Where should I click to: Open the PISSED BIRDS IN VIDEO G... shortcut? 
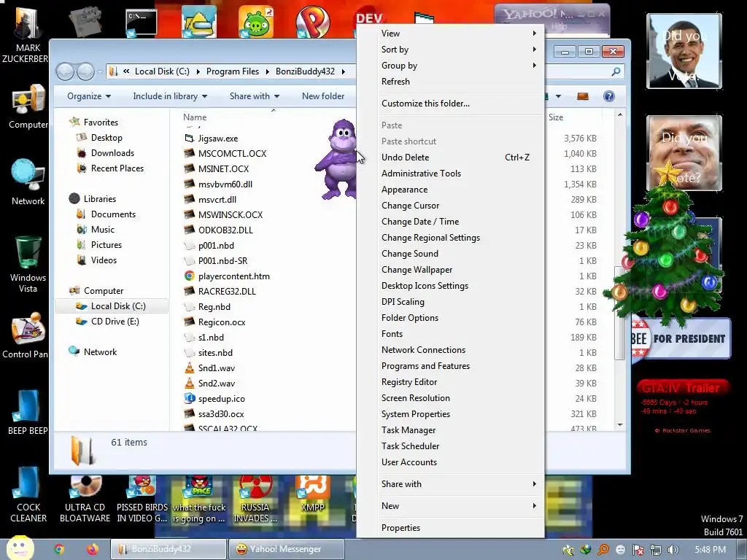(x=142, y=499)
